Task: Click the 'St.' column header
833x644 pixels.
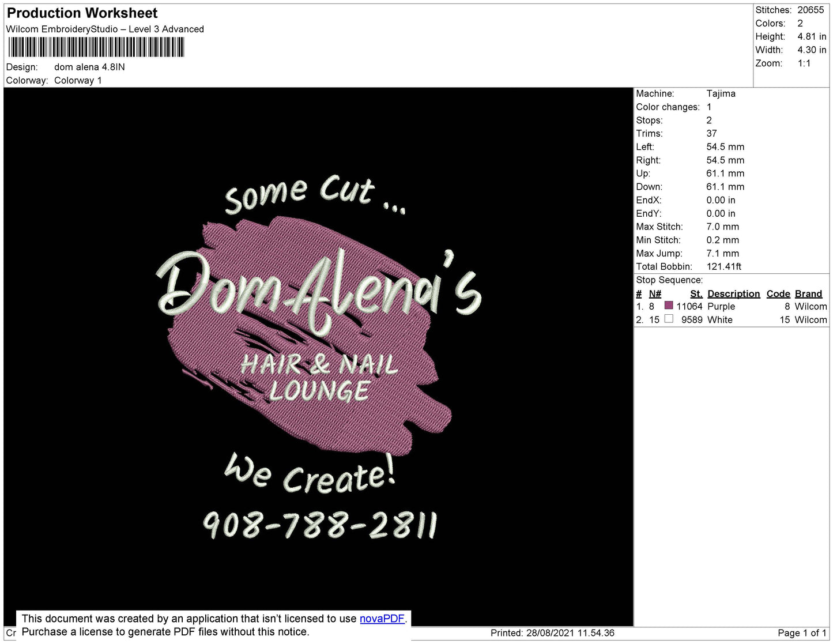Action: click(696, 294)
